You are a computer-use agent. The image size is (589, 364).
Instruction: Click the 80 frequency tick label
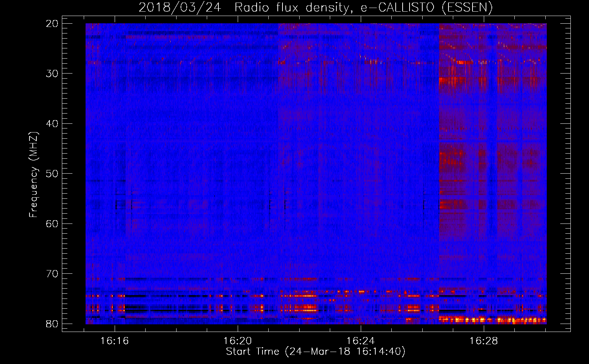coord(52,324)
